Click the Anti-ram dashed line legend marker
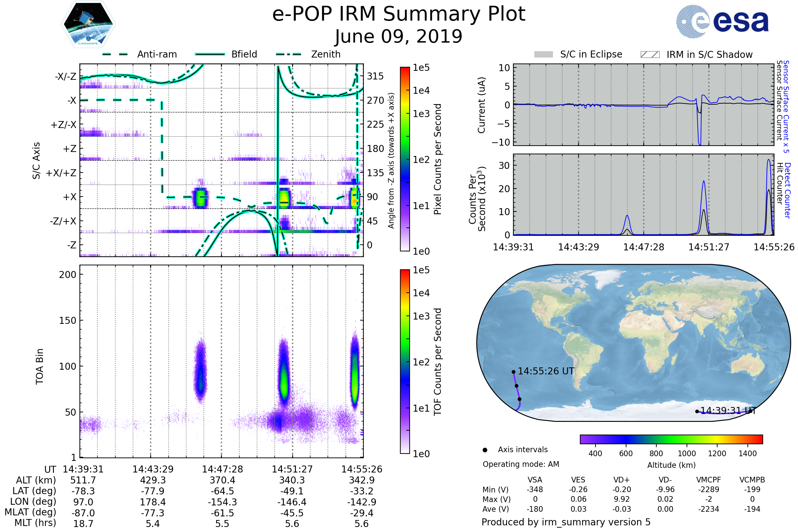The height and width of the screenshot is (532, 798). coord(115,54)
